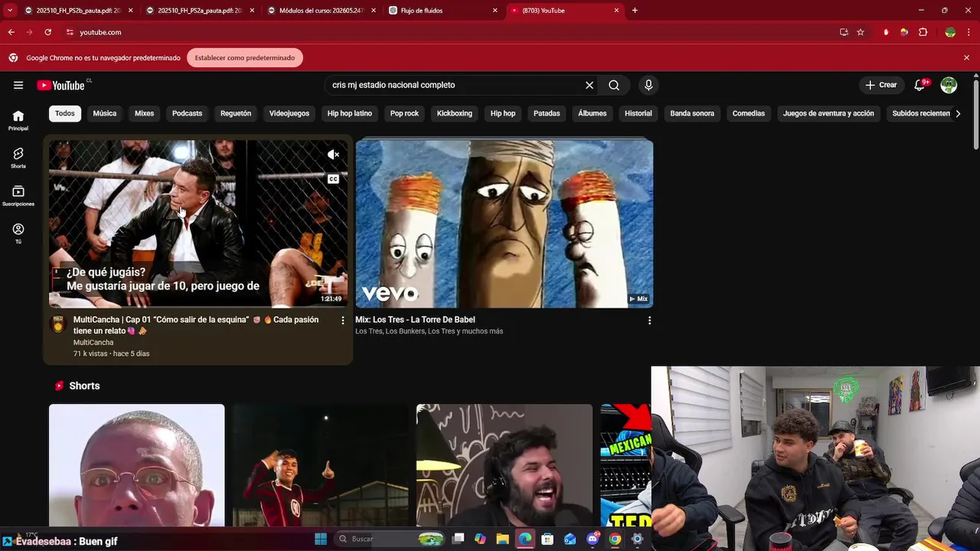Select the Banda sonora filter chip
The height and width of the screenshot is (551, 980).
pyautogui.click(x=692, y=113)
